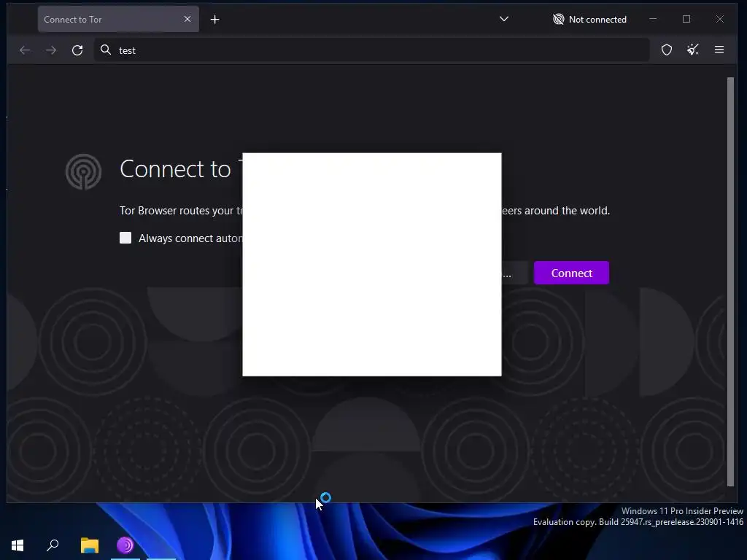747x560 pixels.
Task: Click the New Identity broom icon
Action: pos(693,50)
